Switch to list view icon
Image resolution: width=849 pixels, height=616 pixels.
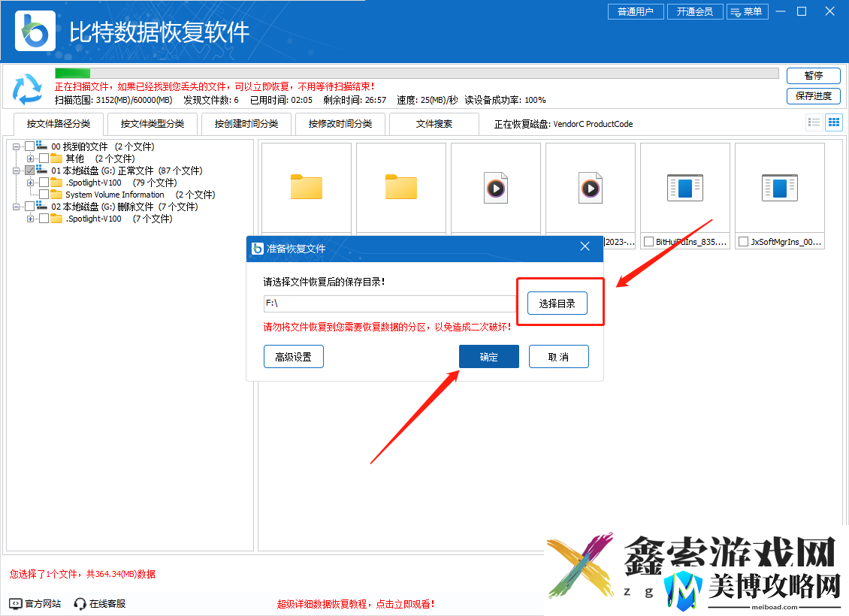click(814, 122)
